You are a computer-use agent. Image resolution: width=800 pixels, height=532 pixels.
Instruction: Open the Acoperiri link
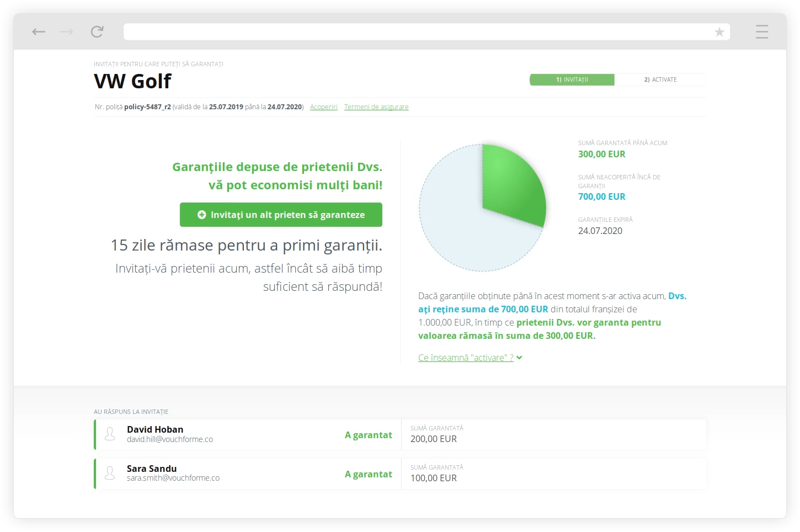324,107
